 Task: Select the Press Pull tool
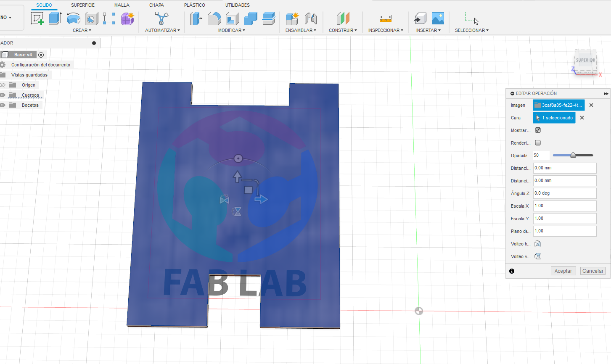(196, 18)
